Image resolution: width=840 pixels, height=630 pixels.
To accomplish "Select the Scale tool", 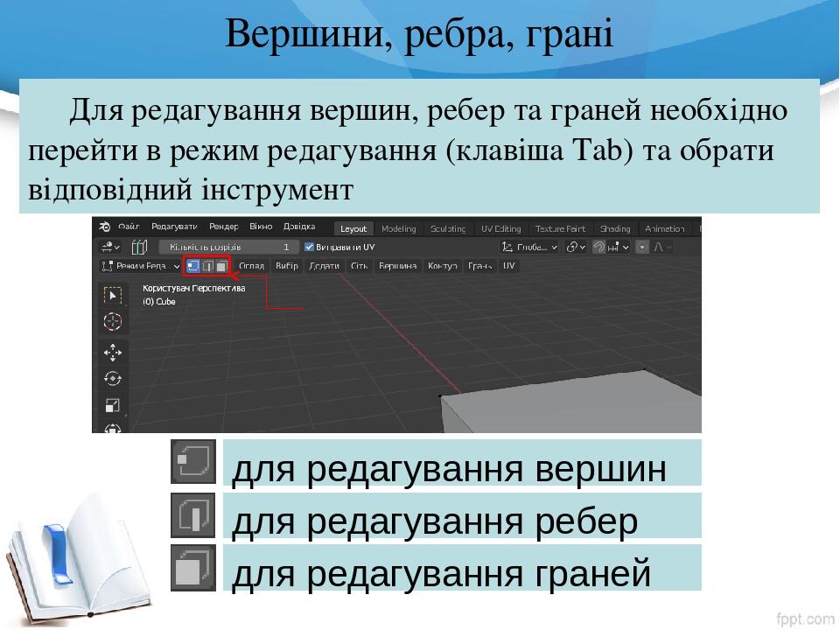I will (x=113, y=405).
